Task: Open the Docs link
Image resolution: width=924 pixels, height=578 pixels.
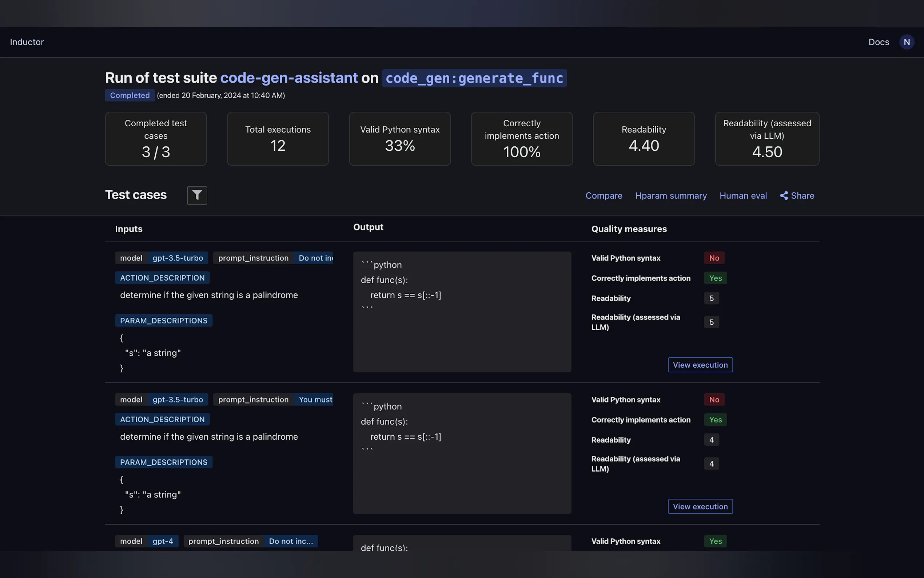Action: [x=878, y=42]
